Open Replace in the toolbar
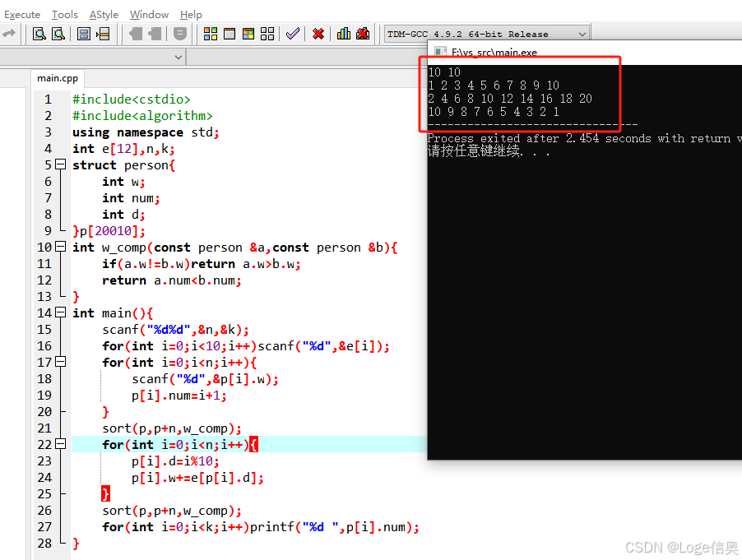 [58, 34]
